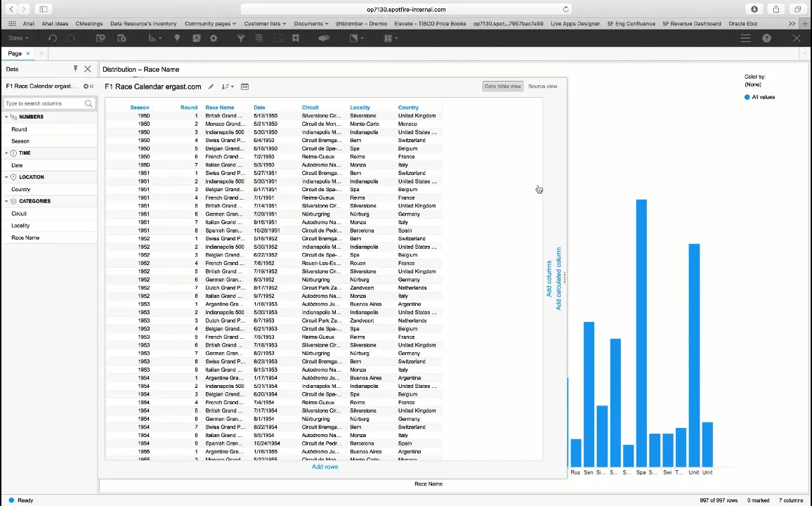Click the Safari address bar URL
The image size is (812, 506).
coord(406,9)
